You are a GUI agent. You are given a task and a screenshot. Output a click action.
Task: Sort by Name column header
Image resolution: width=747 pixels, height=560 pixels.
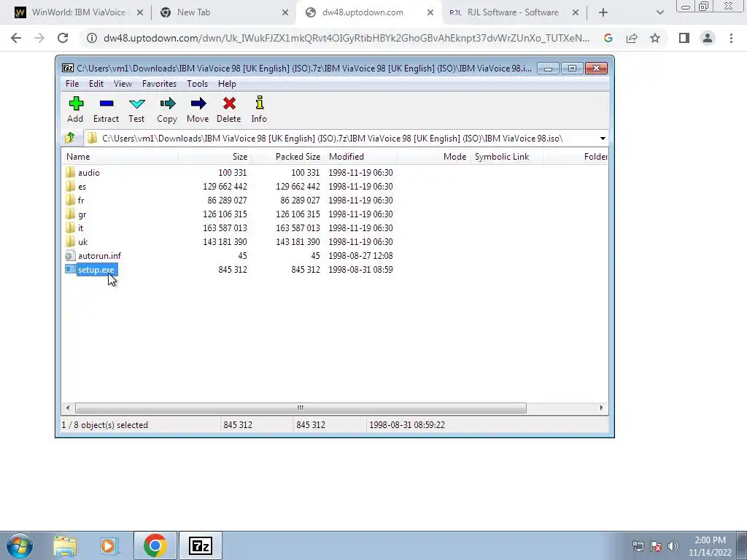(x=120, y=157)
